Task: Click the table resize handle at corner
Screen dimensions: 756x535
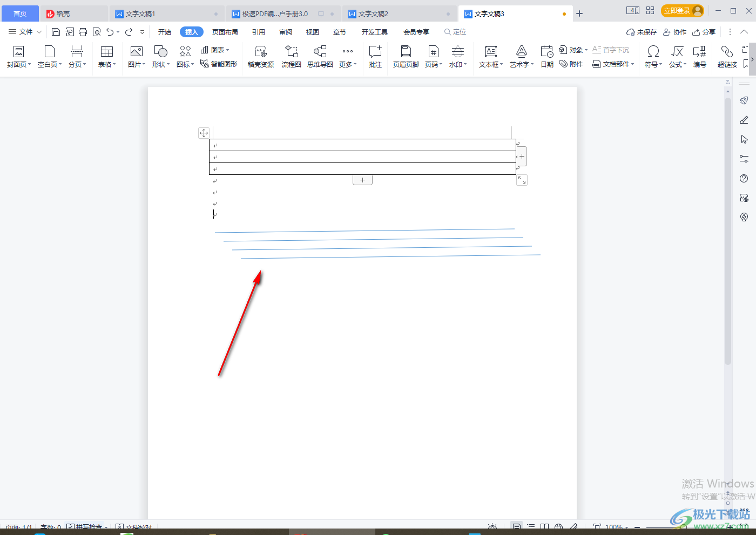Action: coord(522,180)
